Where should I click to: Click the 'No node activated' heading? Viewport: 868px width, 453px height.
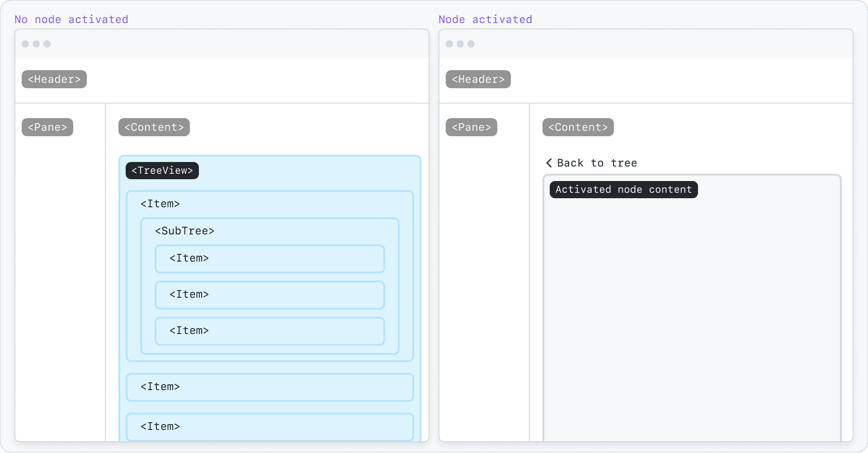pos(71,19)
